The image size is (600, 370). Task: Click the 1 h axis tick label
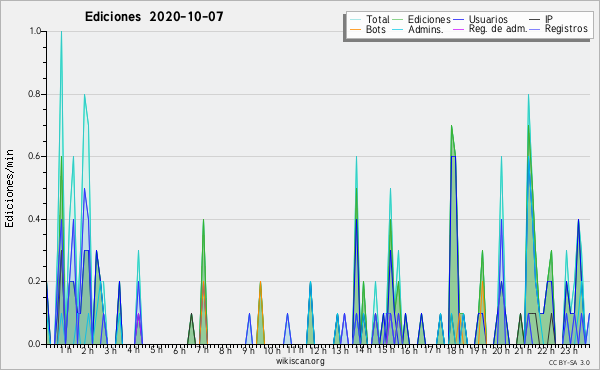65,350
